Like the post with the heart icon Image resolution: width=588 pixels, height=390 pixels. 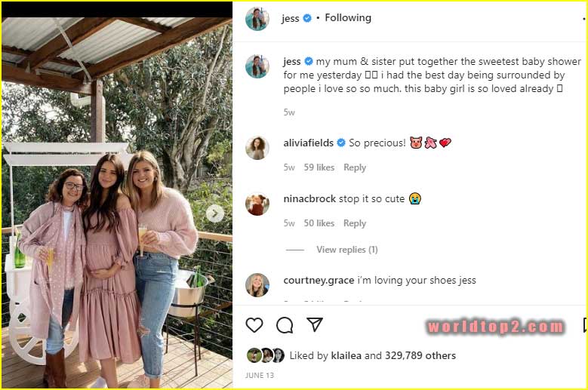click(254, 325)
